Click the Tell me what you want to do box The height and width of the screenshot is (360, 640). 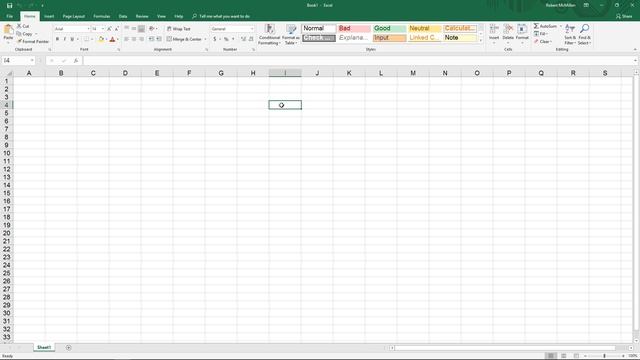pos(221,16)
